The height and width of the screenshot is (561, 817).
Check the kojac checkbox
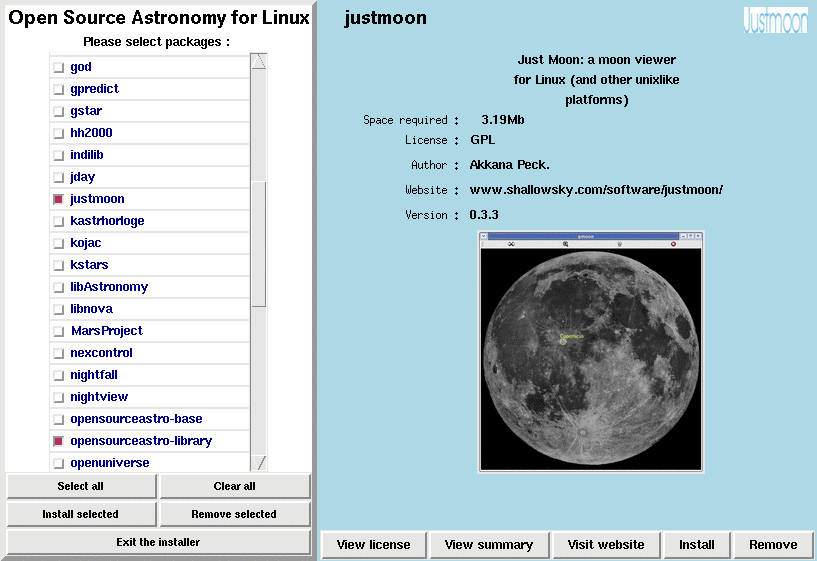coord(58,243)
